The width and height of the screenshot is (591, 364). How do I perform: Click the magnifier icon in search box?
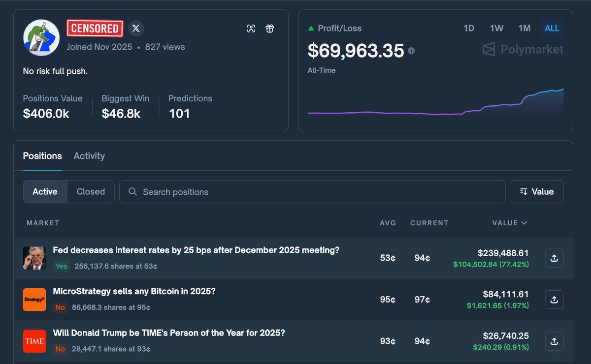coord(132,192)
